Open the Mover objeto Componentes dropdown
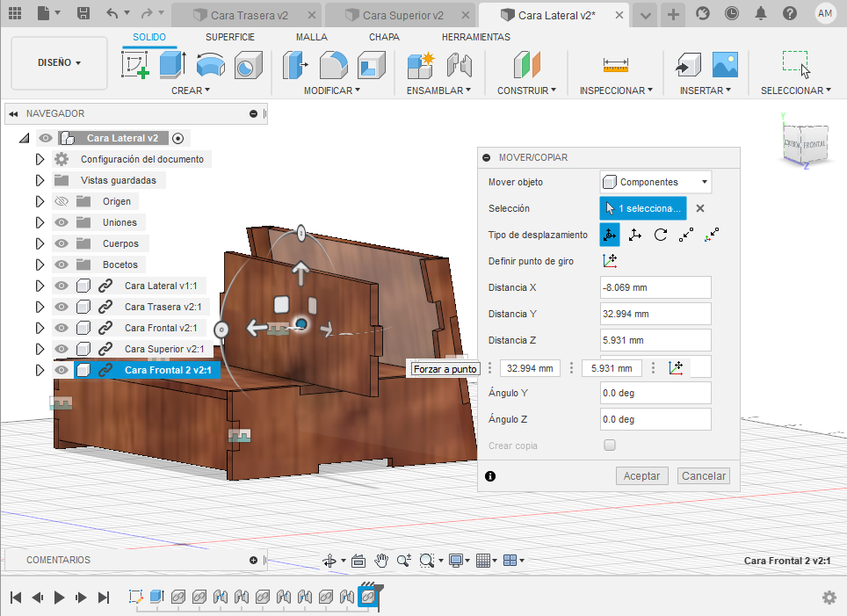 [655, 182]
